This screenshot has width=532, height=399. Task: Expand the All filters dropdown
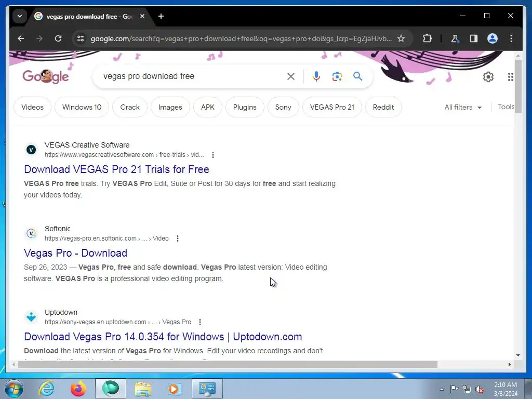pos(463,107)
